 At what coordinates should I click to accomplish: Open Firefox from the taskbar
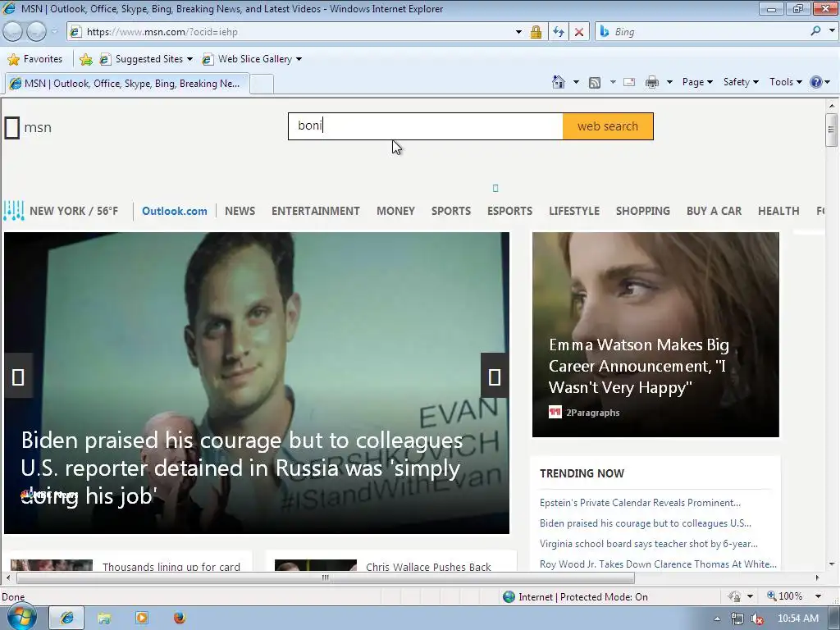click(x=180, y=618)
